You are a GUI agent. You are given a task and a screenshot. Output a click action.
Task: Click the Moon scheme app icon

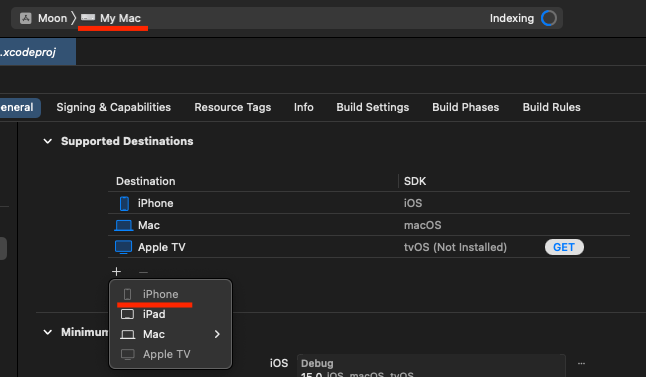pyautogui.click(x=26, y=18)
